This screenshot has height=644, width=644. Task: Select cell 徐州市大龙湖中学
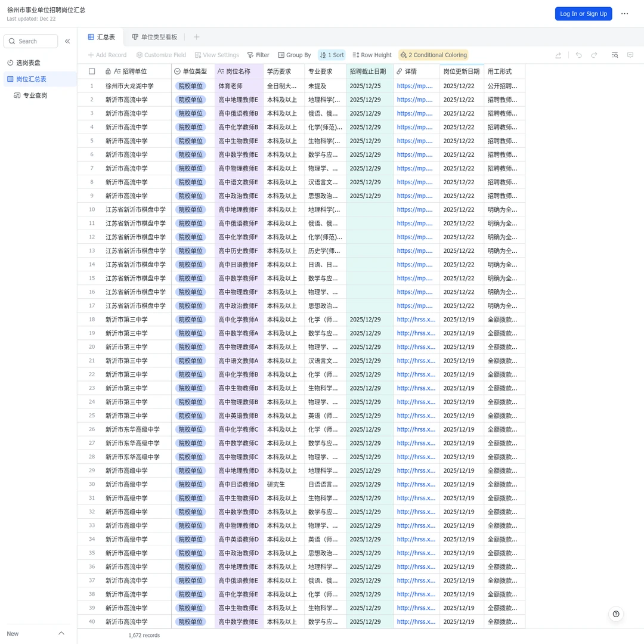[137, 86]
